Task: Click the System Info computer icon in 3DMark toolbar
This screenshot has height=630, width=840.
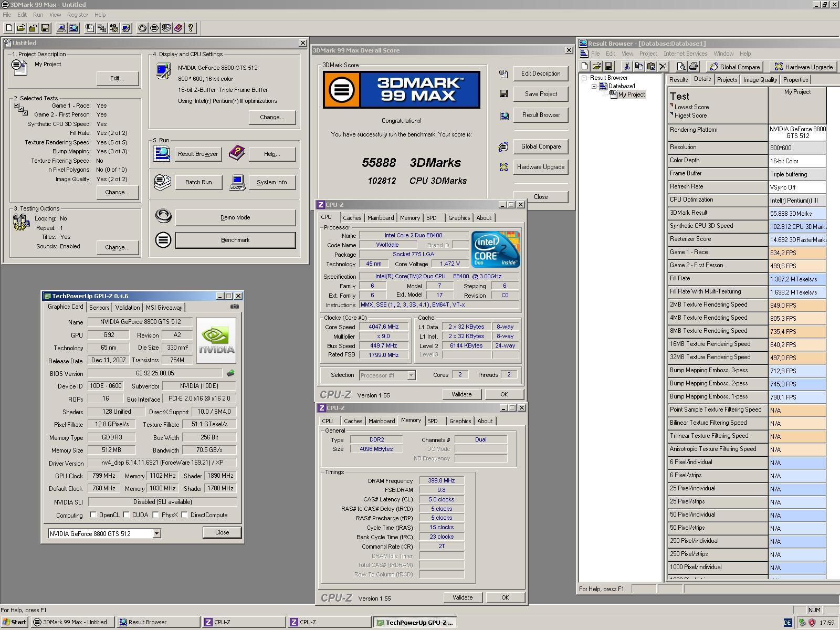Action: (x=61, y=28)
